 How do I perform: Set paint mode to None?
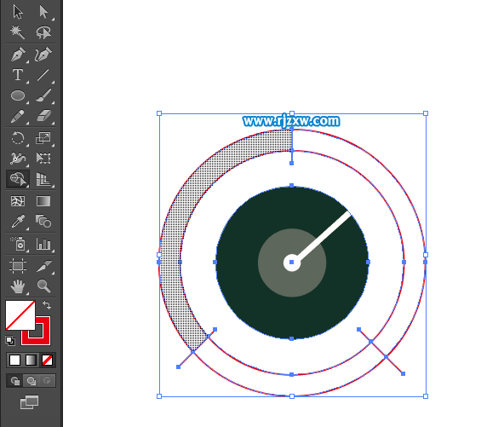48,360
